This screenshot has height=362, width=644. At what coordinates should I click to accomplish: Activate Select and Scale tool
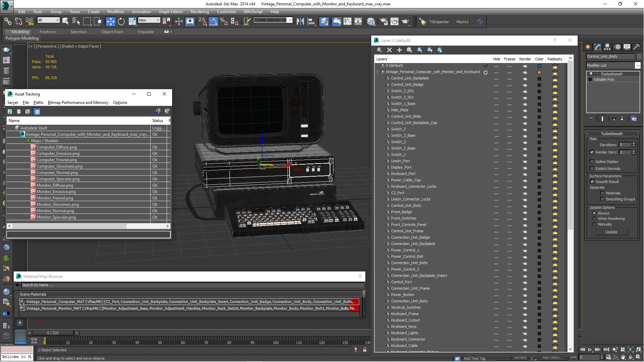132,21
